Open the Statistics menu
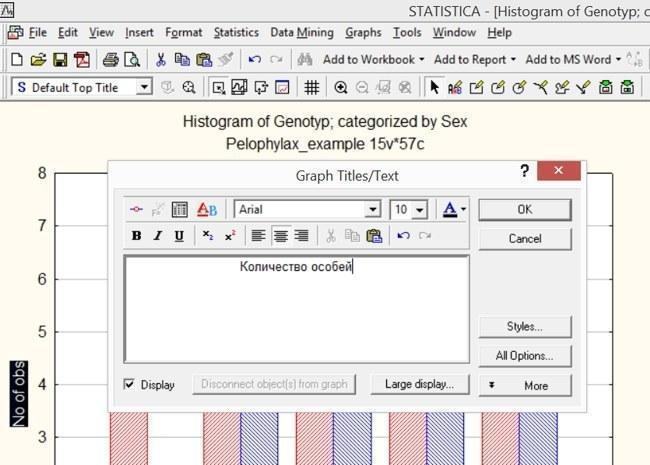650x465 pixels. click(x=236, y=32)
